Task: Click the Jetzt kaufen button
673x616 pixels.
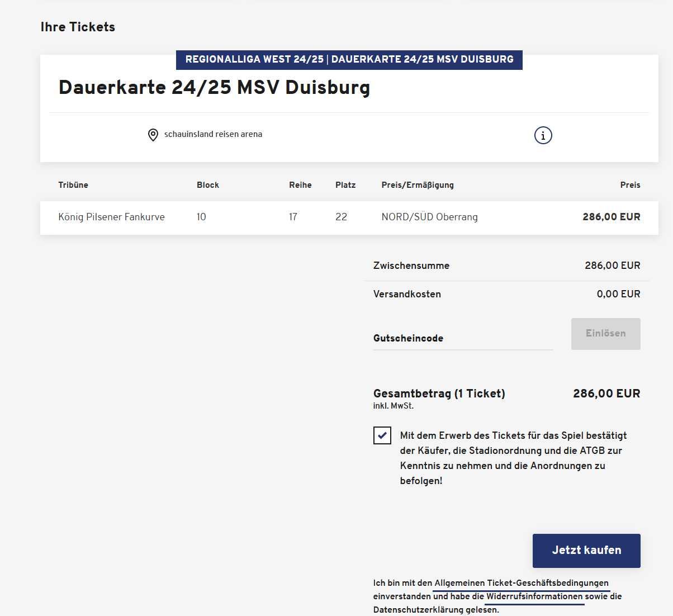Action: [x=586, y=551]
